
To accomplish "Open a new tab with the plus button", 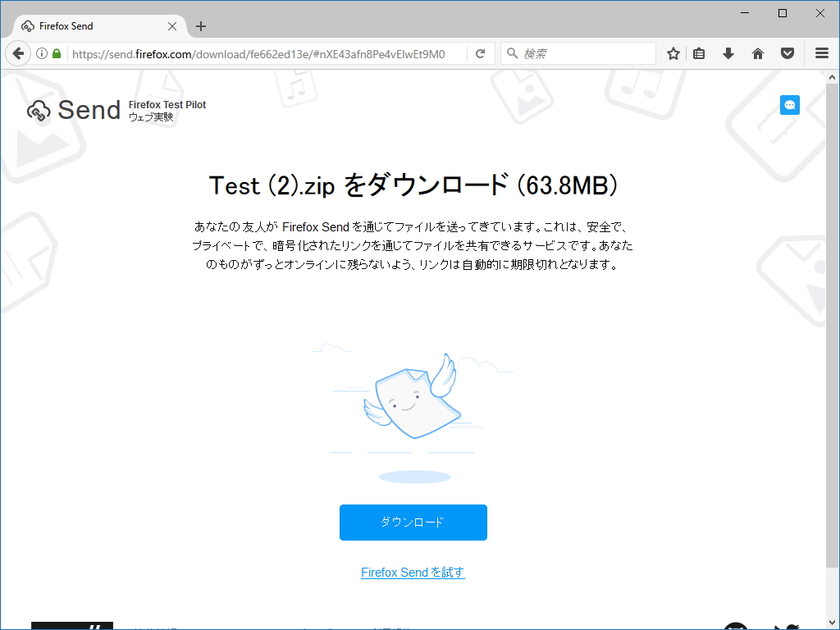I will coord(201,25).
